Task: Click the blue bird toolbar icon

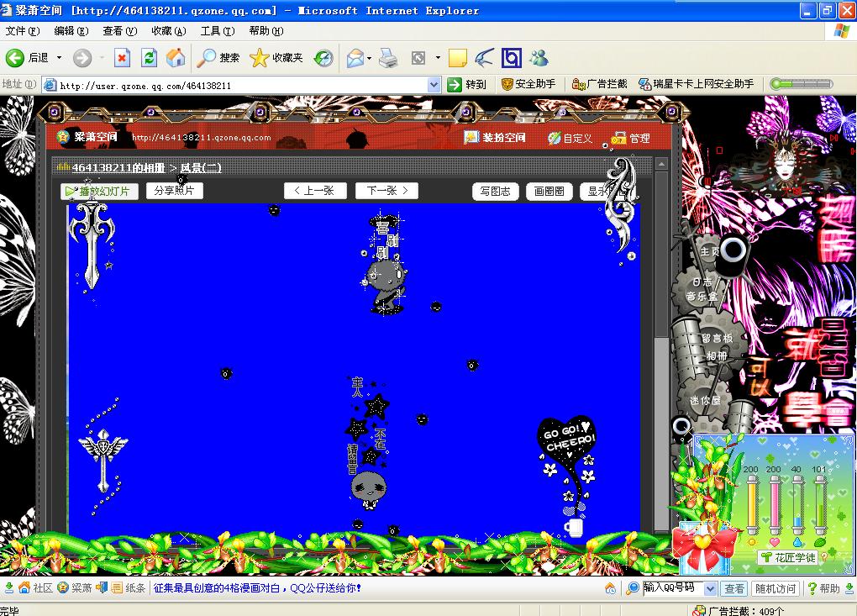Action: tap(484, 57)
